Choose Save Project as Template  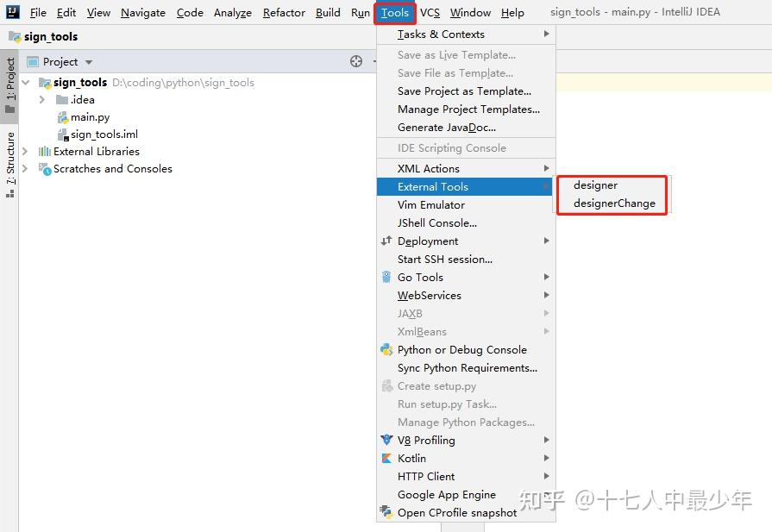466,91
